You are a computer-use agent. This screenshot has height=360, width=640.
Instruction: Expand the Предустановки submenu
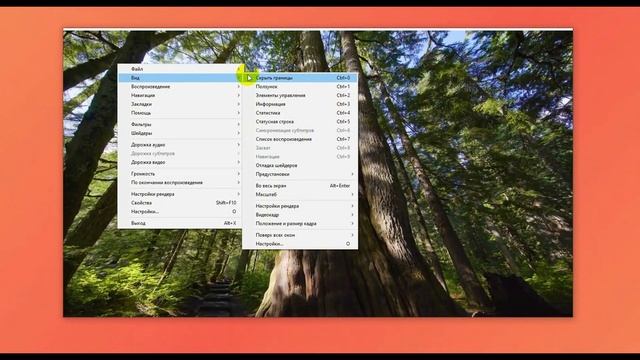[300, 174]
